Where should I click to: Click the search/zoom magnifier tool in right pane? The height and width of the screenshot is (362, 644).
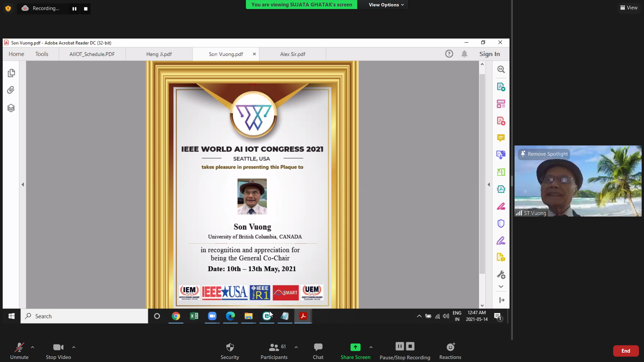[501, 69]
